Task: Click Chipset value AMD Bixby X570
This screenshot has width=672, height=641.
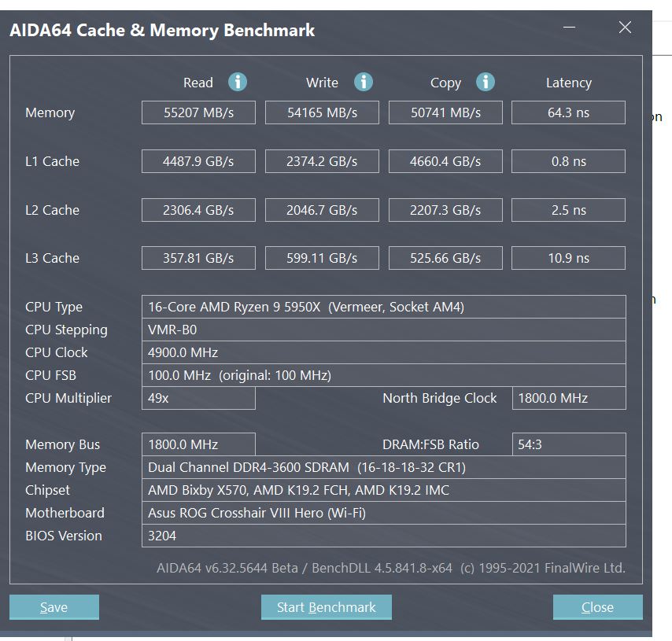Action: pos(383,490)
